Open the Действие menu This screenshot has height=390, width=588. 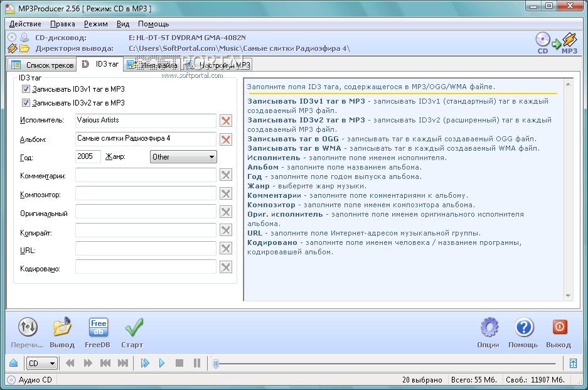25,24
